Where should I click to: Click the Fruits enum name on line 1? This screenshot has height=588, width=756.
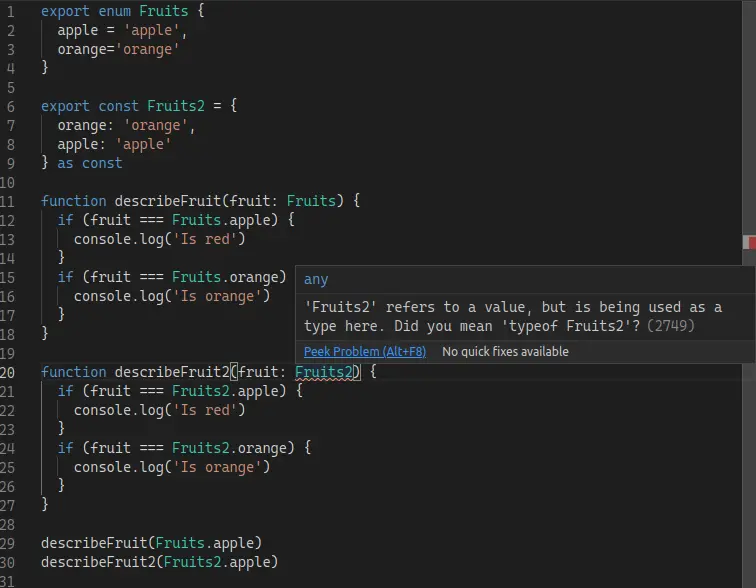click(163, 11)
